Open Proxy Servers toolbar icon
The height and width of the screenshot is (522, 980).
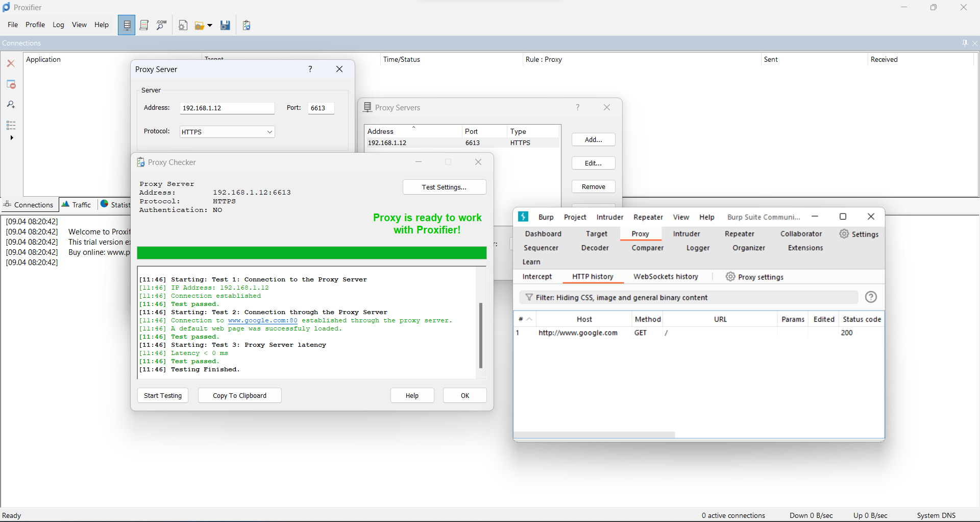(127, 25)
